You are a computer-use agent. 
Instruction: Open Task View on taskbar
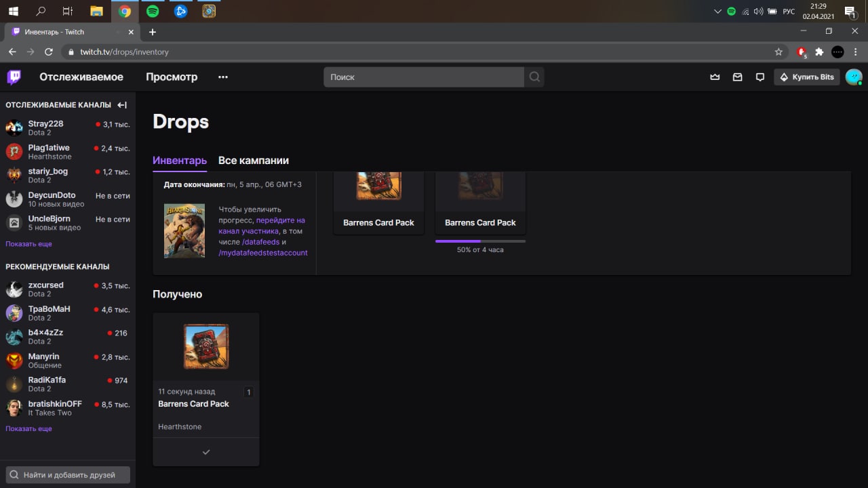tap(68, 11)
